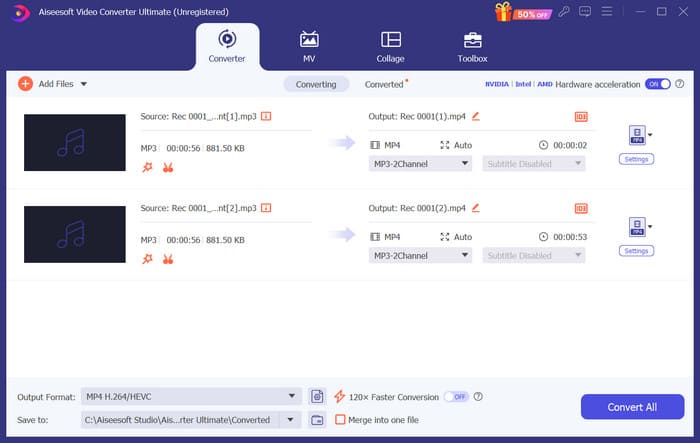
Task: Edit ID3 metadata for Rec 0001(1).mp4
Action: coord(581,117)
